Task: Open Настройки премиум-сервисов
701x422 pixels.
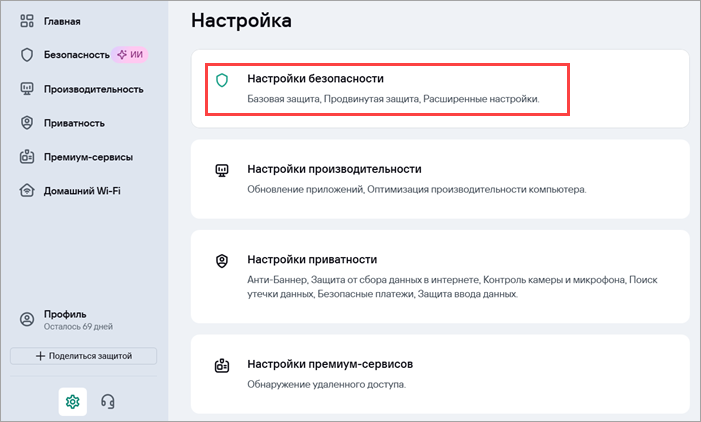Action: pos(440,374)
